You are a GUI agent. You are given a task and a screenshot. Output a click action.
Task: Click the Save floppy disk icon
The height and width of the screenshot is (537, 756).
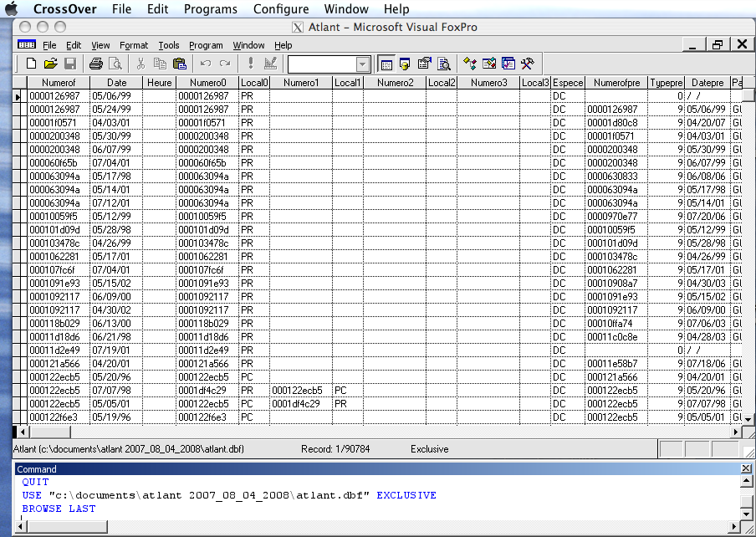pyautogui.click(x=70, y=64)
